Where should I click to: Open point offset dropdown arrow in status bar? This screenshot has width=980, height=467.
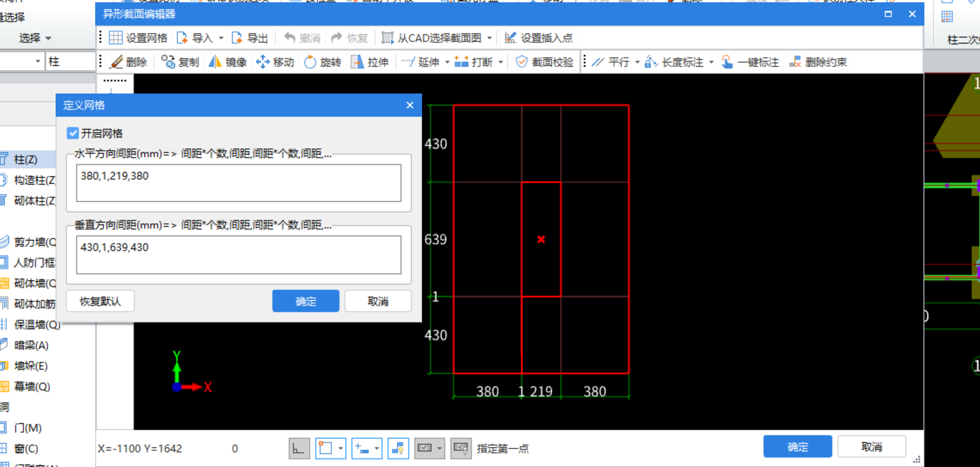[377, 449]
